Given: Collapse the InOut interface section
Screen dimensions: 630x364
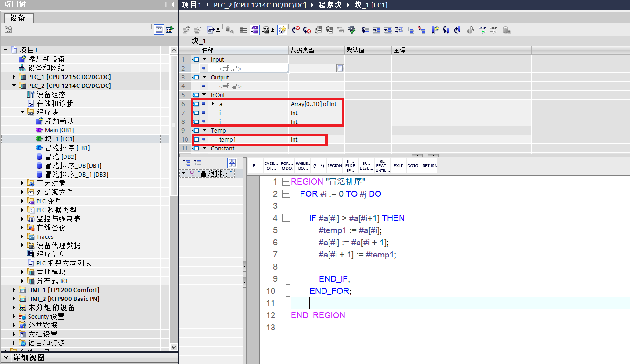Looking at the screenshot, I should (204, 95).
